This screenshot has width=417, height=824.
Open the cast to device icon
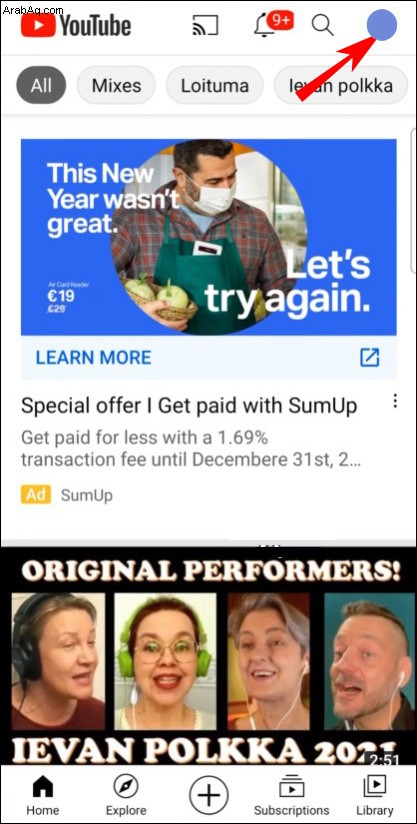click(x=205, y=26)
